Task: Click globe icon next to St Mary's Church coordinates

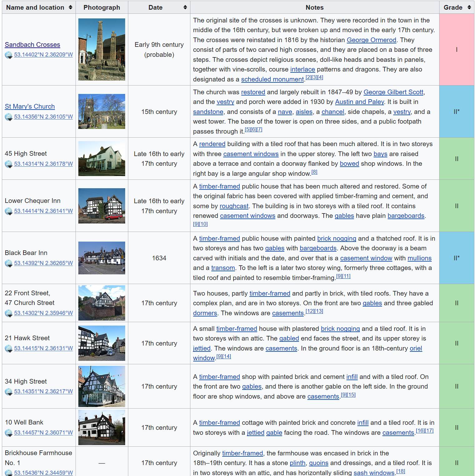Action: pyautogui.click(x=8, y=117)
